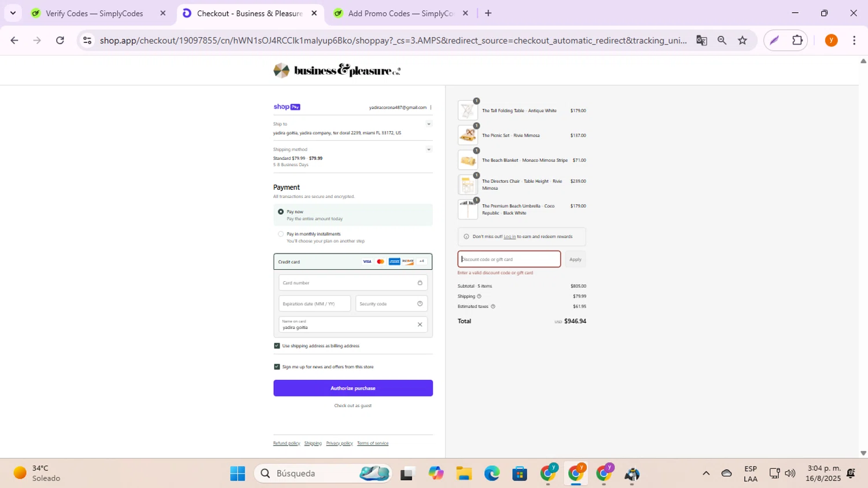Screen dimensions: 868x488
Task: Open account options menu beside email
Action: (x=431, y=107)
